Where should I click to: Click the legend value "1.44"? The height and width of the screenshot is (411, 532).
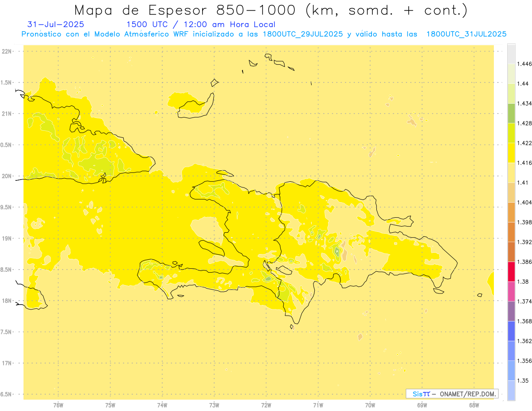523,84
